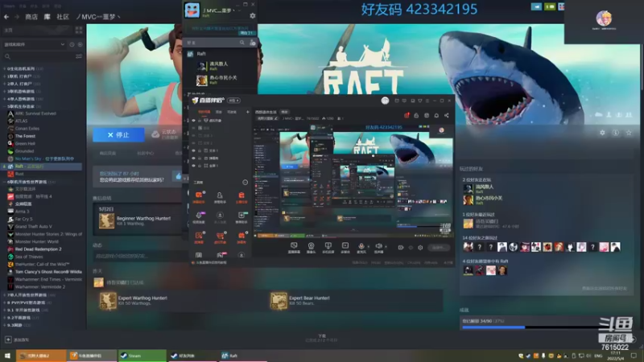Click the library search field
The width and height of the screenshot is (644, 362).
coord(39,56)
